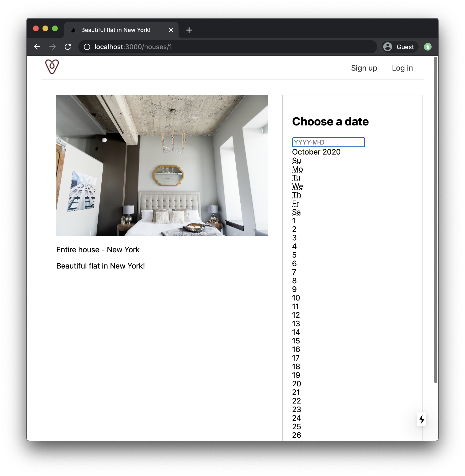This screenshot has height=476, width=465.
Task: Click the bedroom photo of the flat
Action: [162, 166]
